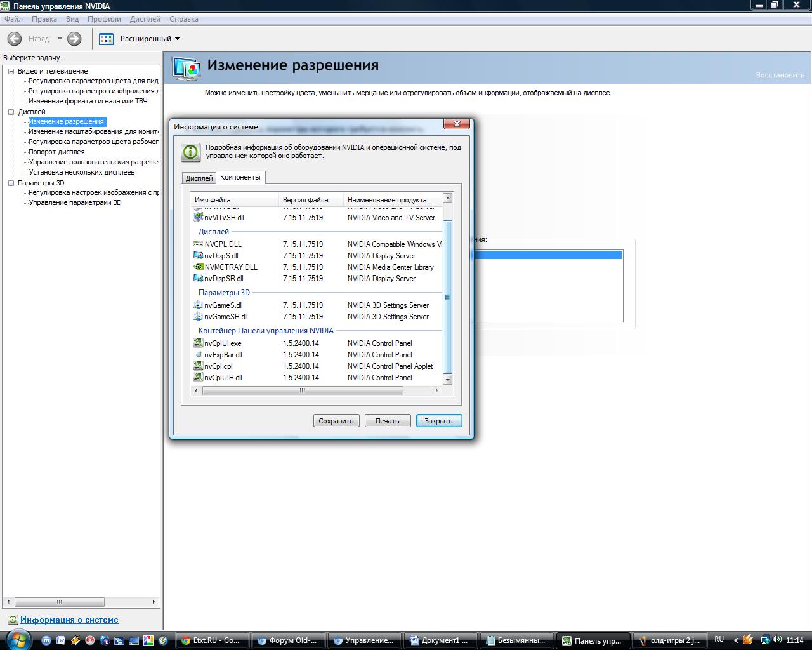Click the Forward arrow button in toolbar

(74, 39)
